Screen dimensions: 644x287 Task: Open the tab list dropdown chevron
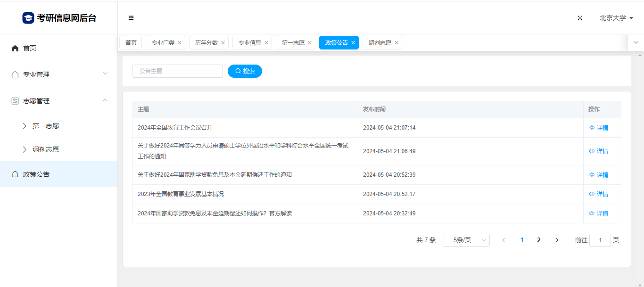point(636,42)
